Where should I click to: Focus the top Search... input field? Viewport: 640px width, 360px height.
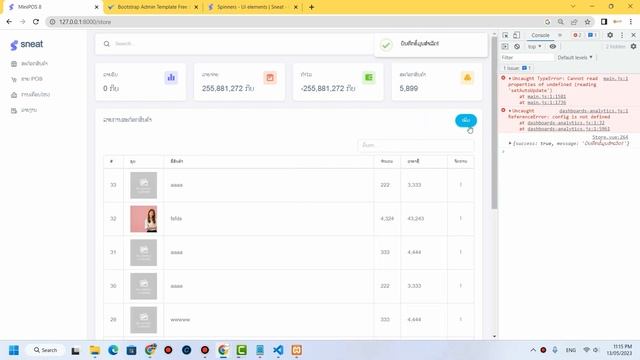[241, 44]
